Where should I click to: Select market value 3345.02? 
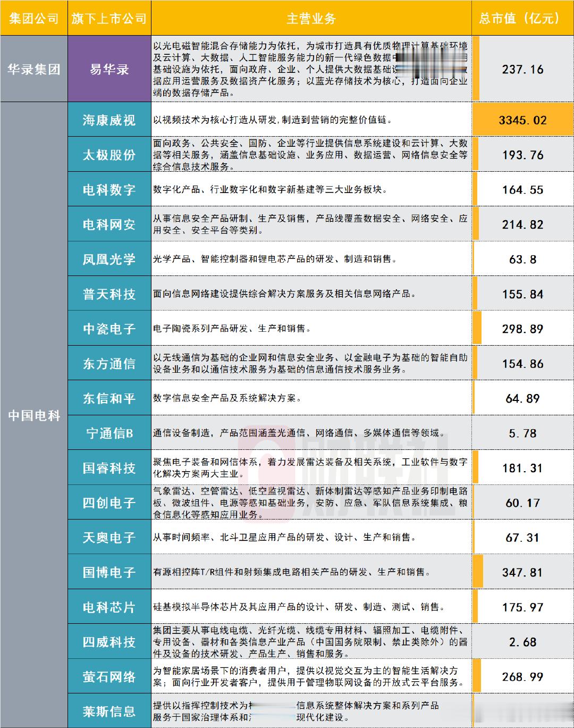tap(523, 120)
